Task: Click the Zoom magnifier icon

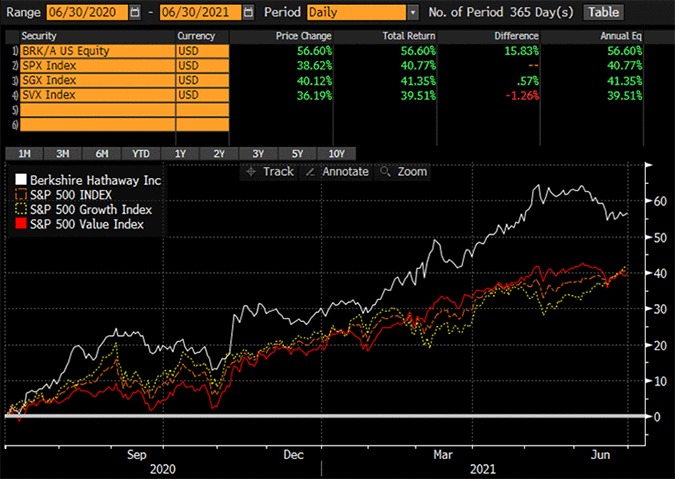Action: click(x=385, y=172)
